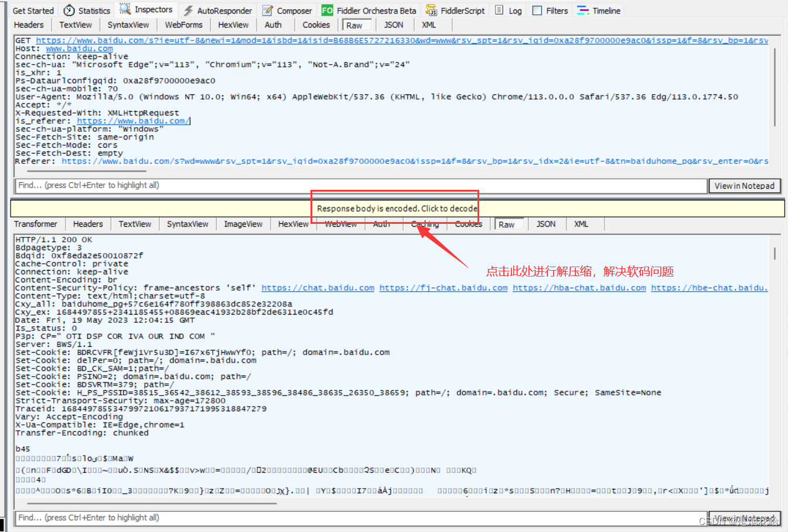788x532 pixels.
Task: Select request Headers tab
Action: [x=29, y=25]
